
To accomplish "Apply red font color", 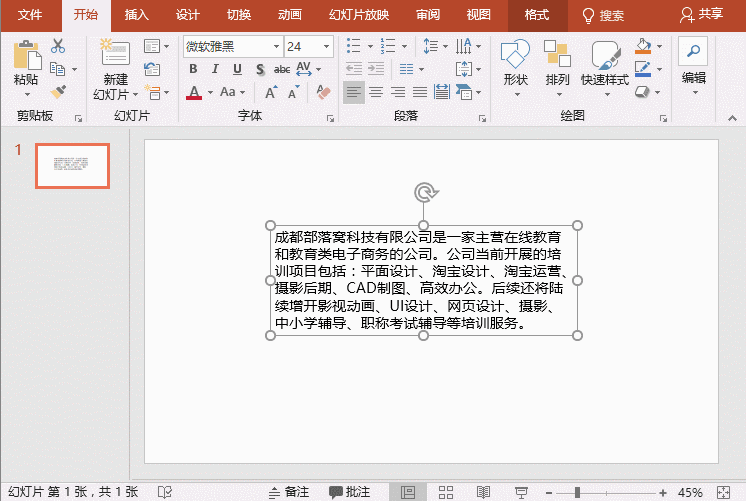I will 194,92.
